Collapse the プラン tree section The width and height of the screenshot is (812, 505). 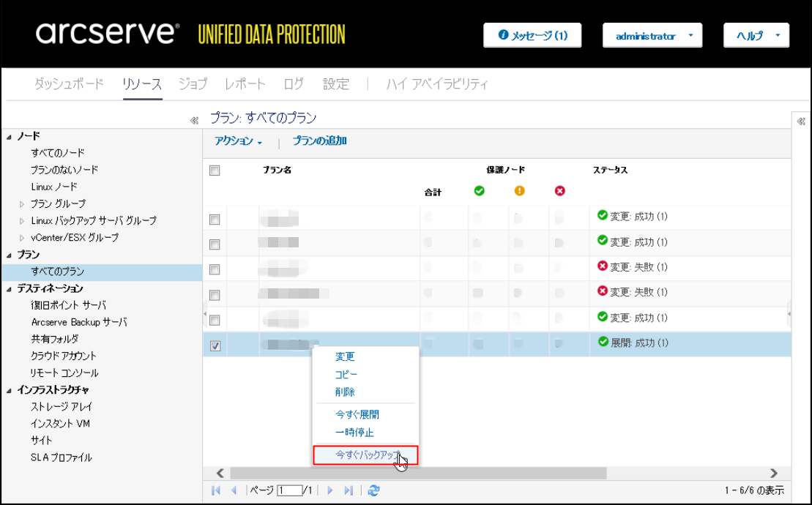9,255
